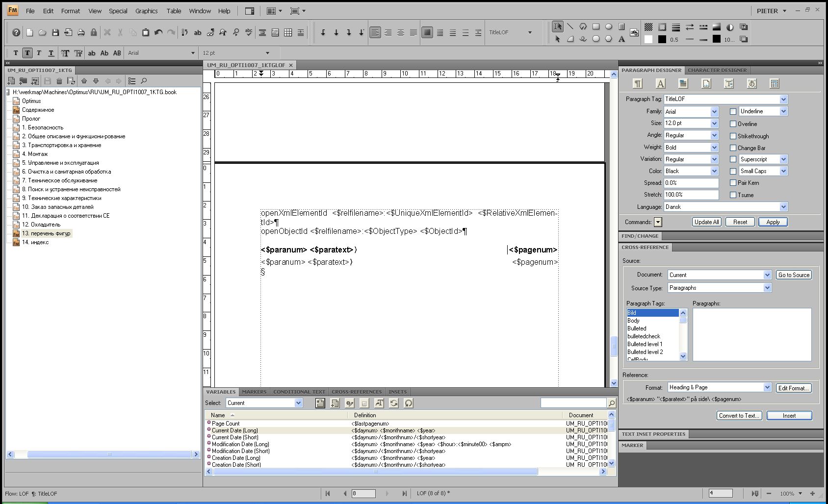Open the Graphics menu
The image size is (828, 504).
click(x=146, y=11)
